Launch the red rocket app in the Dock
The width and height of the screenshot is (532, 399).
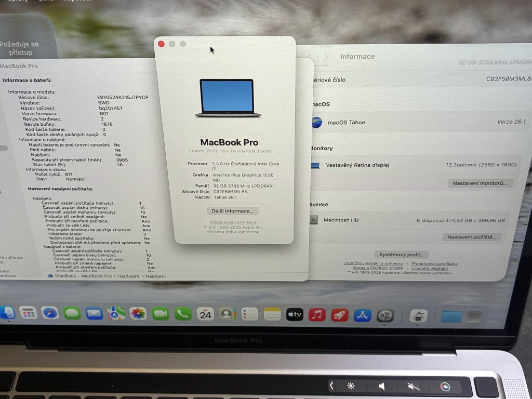(x=340, y=315)
